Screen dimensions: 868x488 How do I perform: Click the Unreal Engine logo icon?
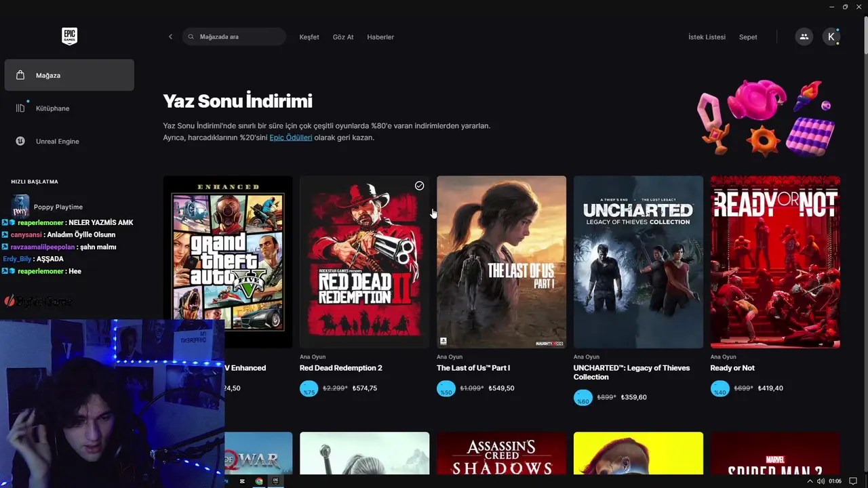pos(20,142)
